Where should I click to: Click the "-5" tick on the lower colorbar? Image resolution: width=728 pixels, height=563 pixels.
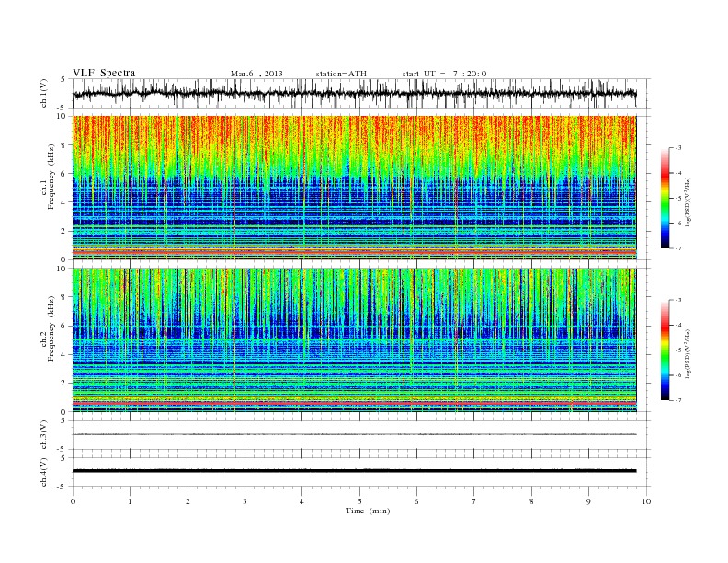[677, 350]
